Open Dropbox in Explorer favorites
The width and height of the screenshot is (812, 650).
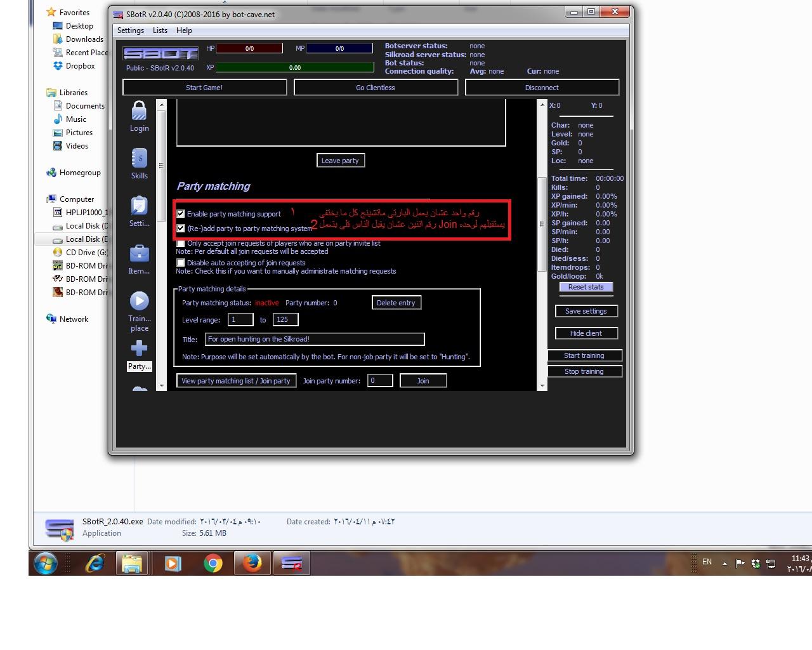click(x=80, y=66)
